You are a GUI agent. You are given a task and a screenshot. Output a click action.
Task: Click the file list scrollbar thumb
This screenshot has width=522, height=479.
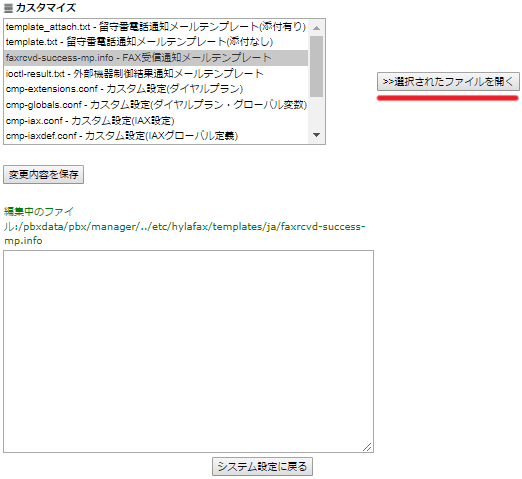click(x=316, y=66)
